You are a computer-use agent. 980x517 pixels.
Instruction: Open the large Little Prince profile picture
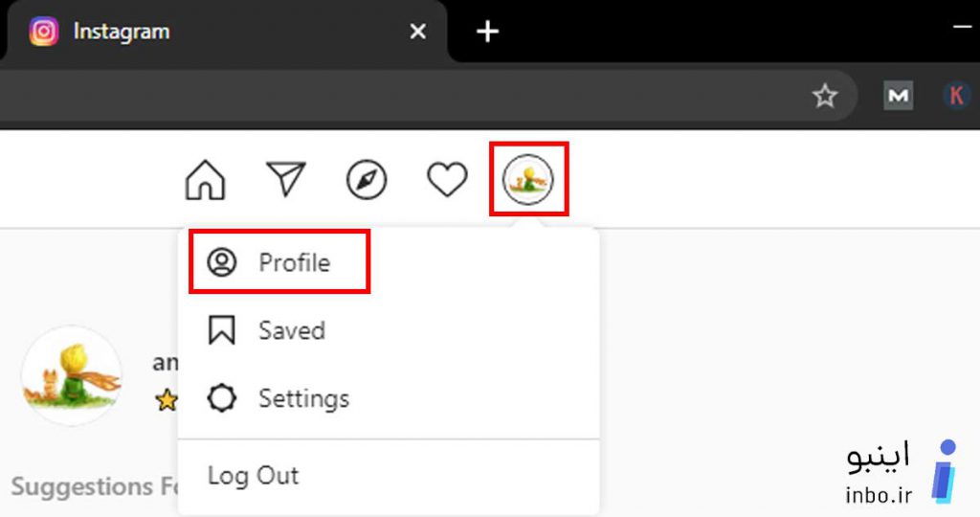[71, 375]
